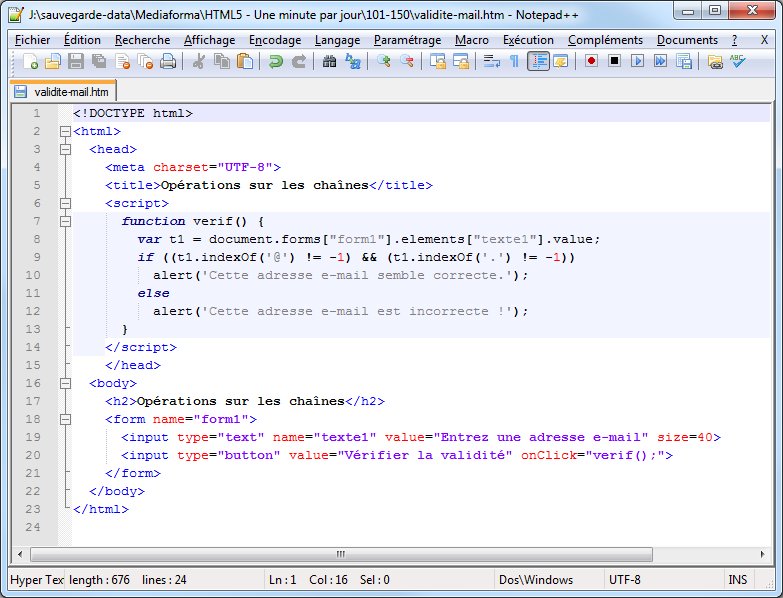The image size is (783, 598).
Task: Click the Print icon in toolbar
Action: tap(168, 62)
